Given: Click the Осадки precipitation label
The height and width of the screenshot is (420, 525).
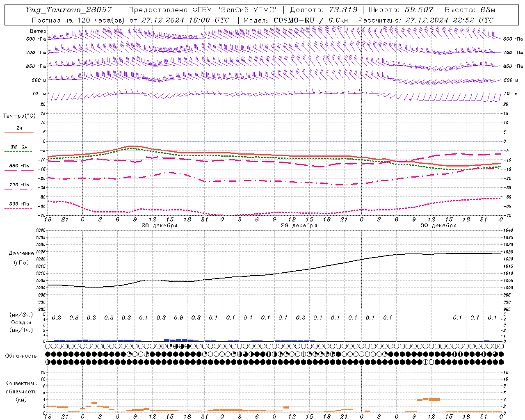Looking at the screenshot, I should [21, 322].
